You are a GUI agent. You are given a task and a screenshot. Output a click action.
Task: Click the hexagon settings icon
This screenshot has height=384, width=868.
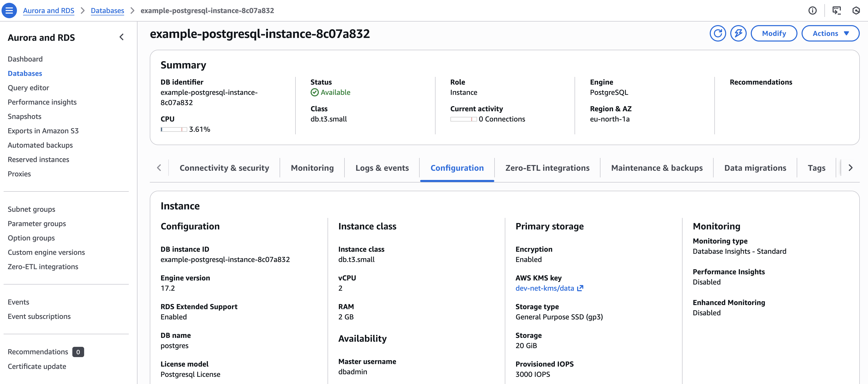tap(856, 11)
